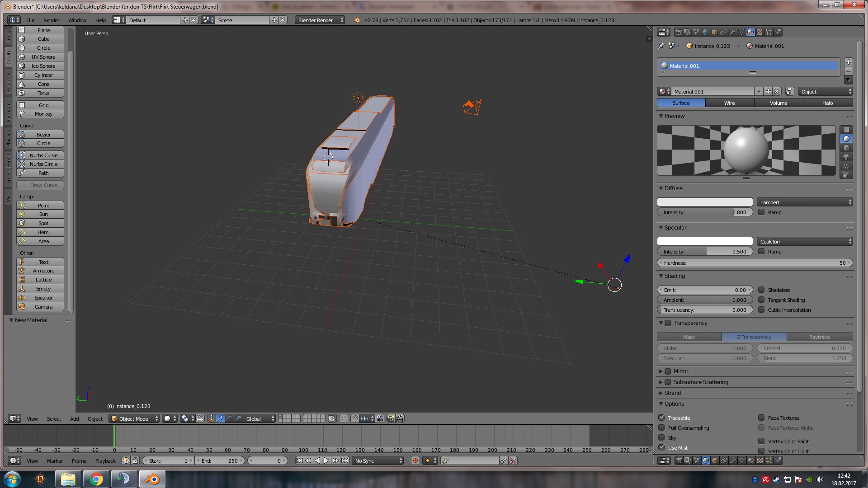
Task: Switch to the Wire material tab
Action: pyautogui.click(x=729, y=103)
